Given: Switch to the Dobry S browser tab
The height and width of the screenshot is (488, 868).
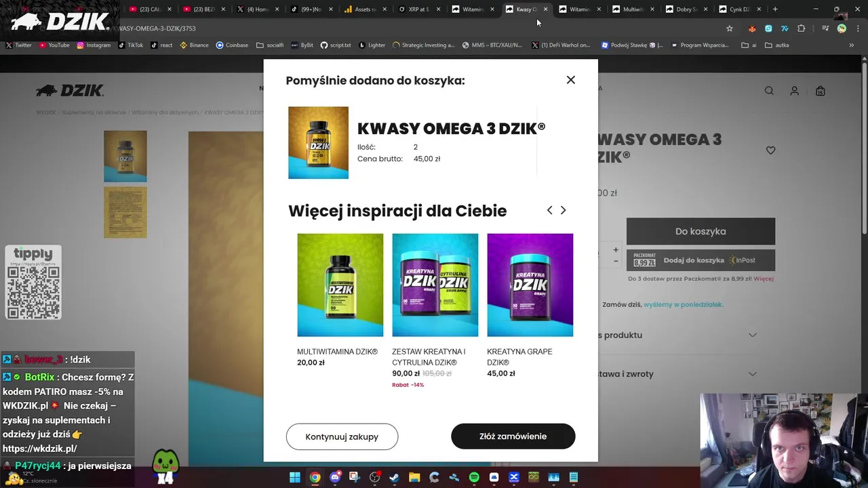Looking at the screenshot, I should click(x=687, y=9).
